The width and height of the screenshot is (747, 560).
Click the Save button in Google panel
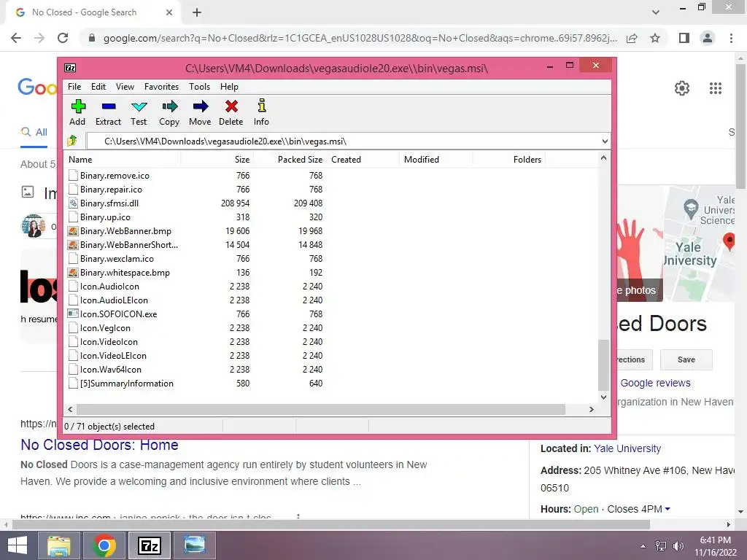coord(686,359)
